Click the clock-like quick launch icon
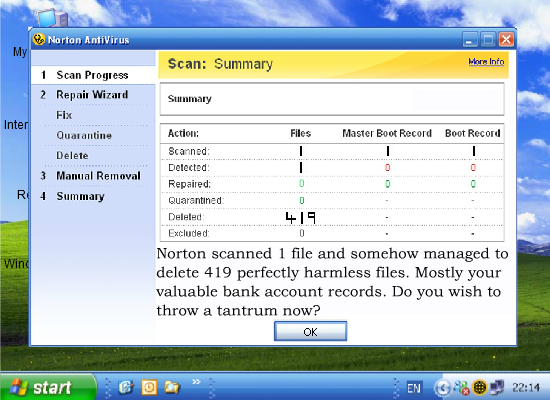The image size is (550, 400). (149, 387)
